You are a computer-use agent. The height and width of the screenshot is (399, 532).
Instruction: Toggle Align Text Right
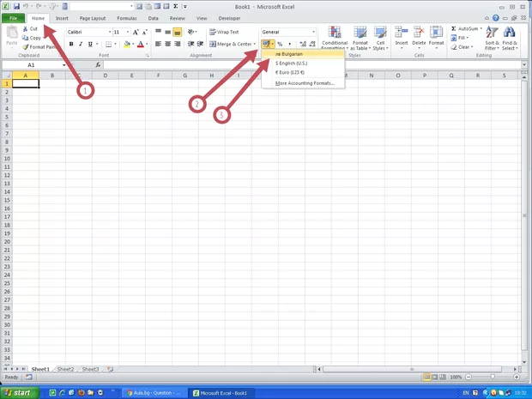pyautogui.click(x=177, y=44)
